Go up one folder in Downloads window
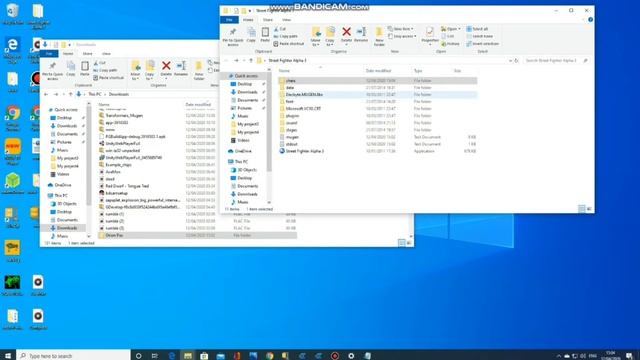Image resolution: width=640 pixels, height=360 pixels. tap(70, 94)
